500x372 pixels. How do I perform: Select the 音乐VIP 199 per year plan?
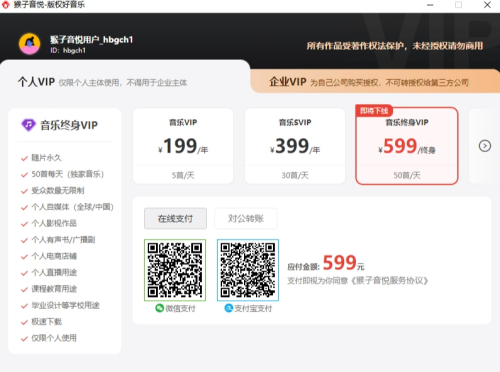pos(183,146)
